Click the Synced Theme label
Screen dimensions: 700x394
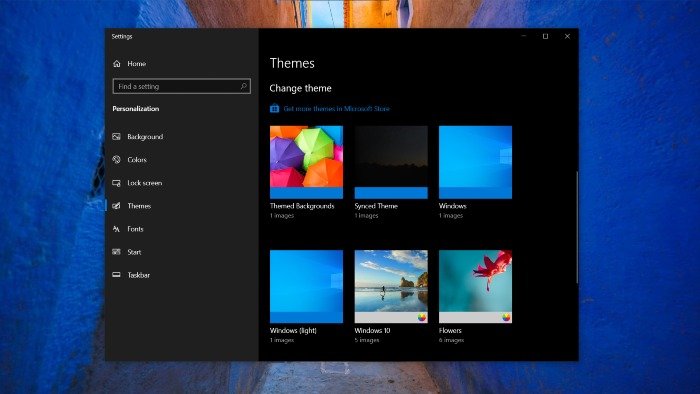coord(376,206)
